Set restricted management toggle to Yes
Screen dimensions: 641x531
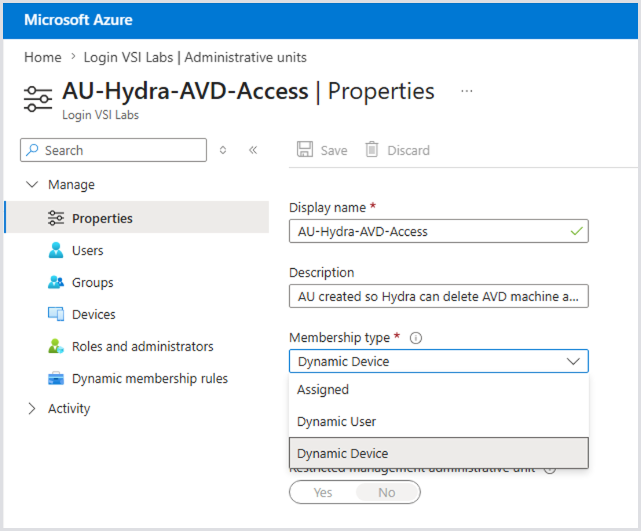coord(323,493)
